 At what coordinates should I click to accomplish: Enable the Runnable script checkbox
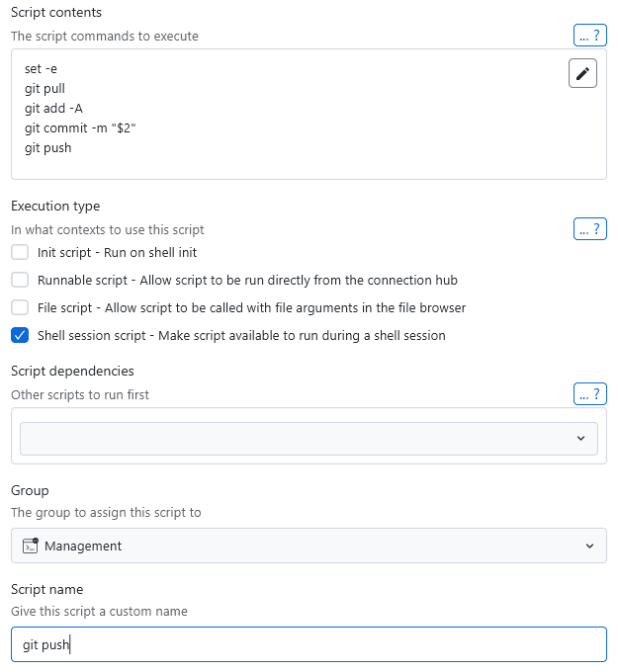(20, 280)
